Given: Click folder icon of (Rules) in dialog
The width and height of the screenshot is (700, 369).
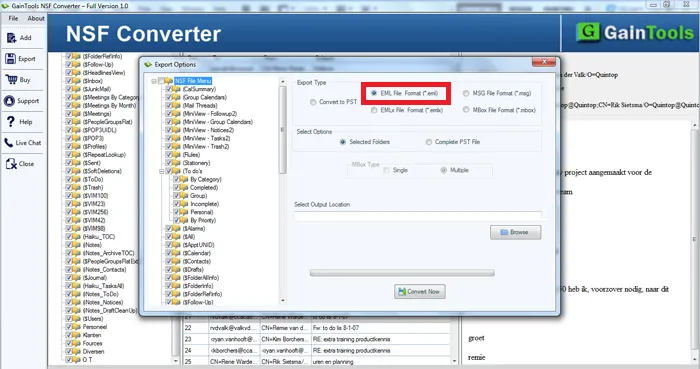Looking at the screenshot, I should click(177, 155).
